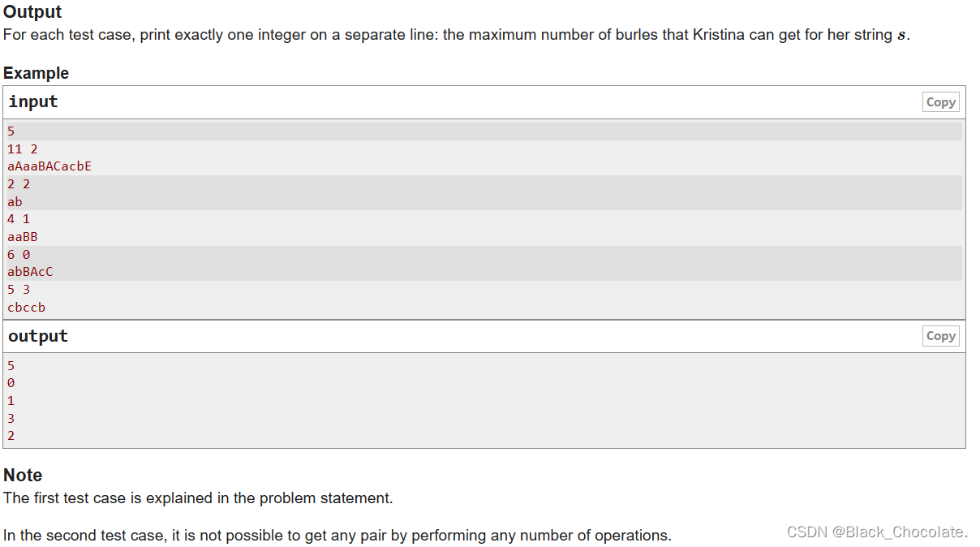Click the output value 3
The width and height of the screenshot is (980, 547).
[11, 418]
